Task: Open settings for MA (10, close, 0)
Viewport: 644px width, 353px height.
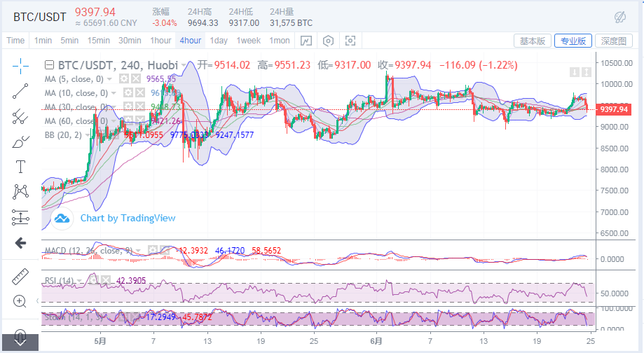Action: [128, 92]
